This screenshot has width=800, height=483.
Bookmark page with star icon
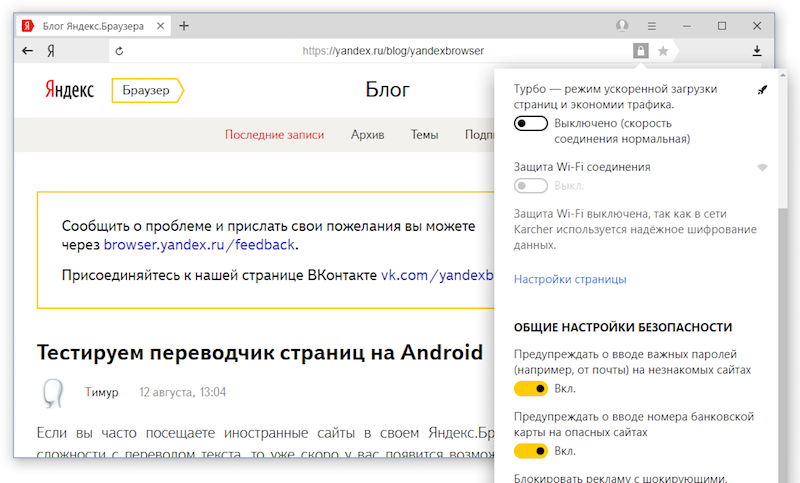(663, 51)
